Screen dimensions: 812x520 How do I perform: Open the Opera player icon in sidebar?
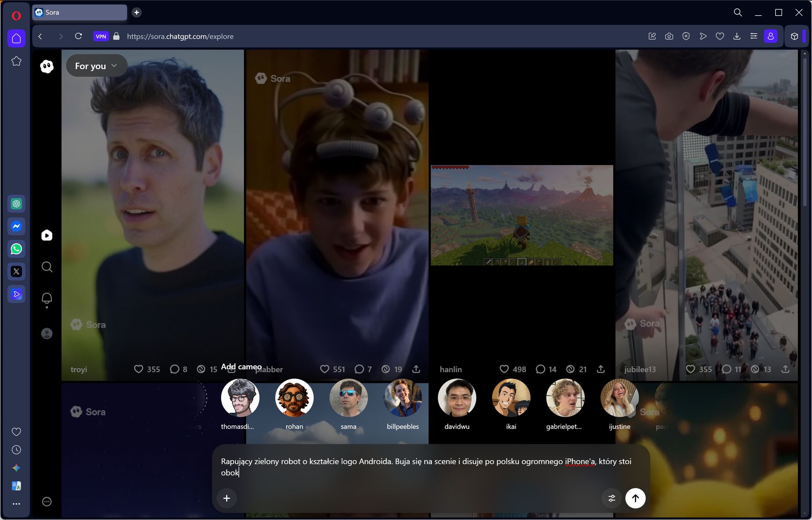(x=16, y=294)
